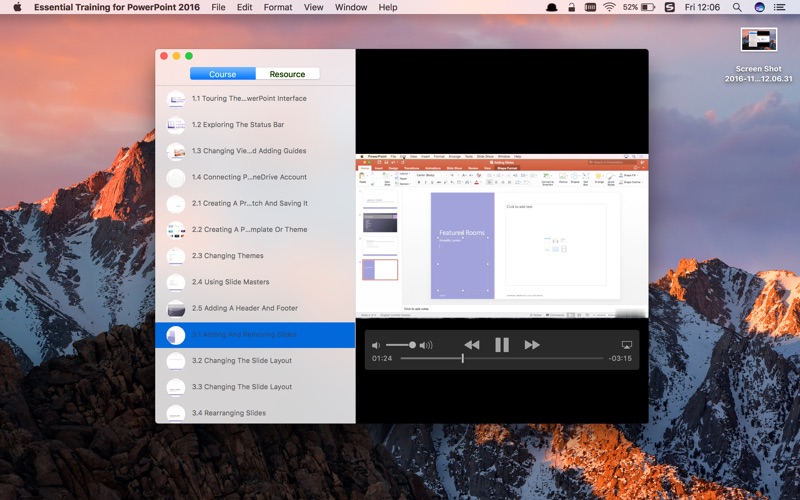Click the padlock menu bar icon

(x=571, y=7)
